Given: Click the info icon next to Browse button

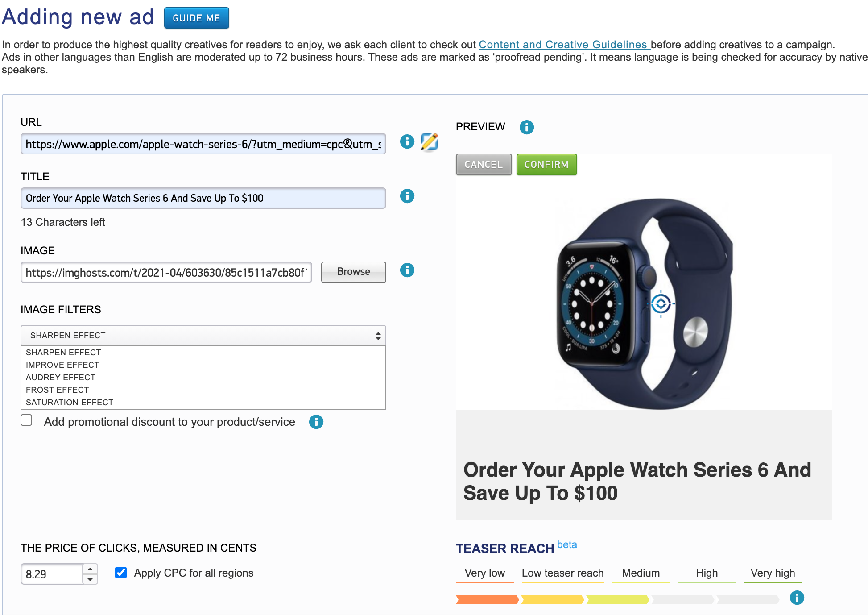Looking at the screenshot, I should point(407,270).
